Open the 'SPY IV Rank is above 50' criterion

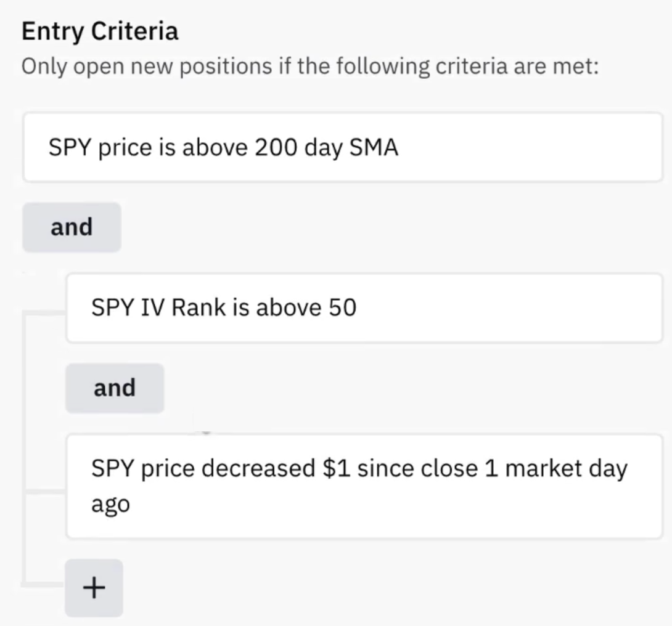[364, 307]
